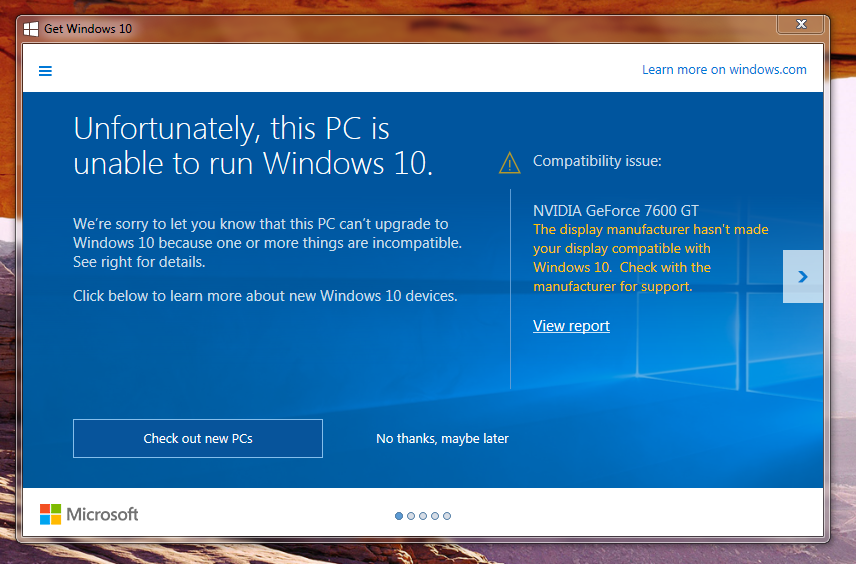The image size is (856, 564).
Task: Select the fifth page indicator dot
Action: (447, 516)
